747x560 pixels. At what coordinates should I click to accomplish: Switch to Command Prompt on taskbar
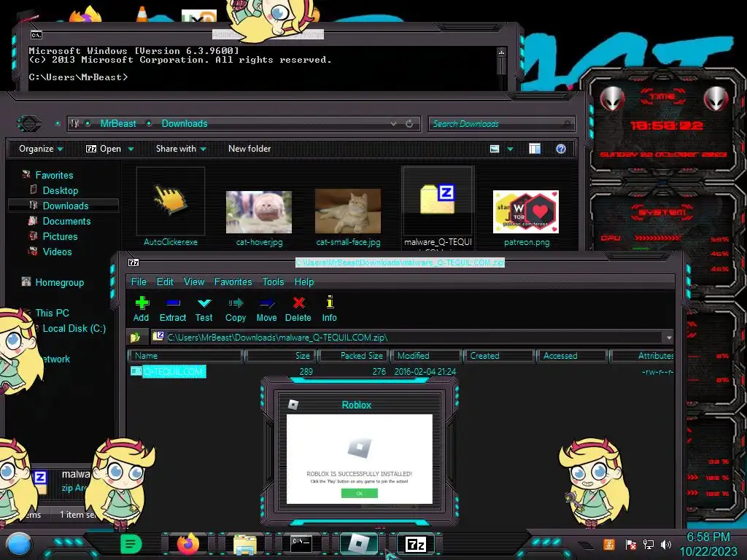point(301,544)
